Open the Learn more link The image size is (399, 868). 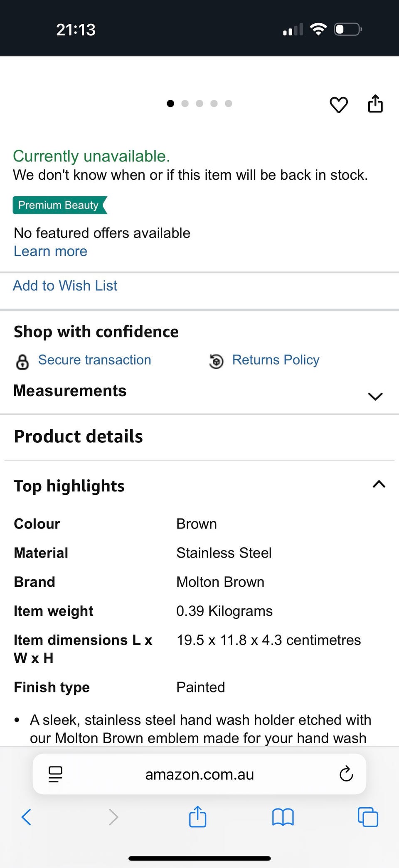click(x=50, y=251)
